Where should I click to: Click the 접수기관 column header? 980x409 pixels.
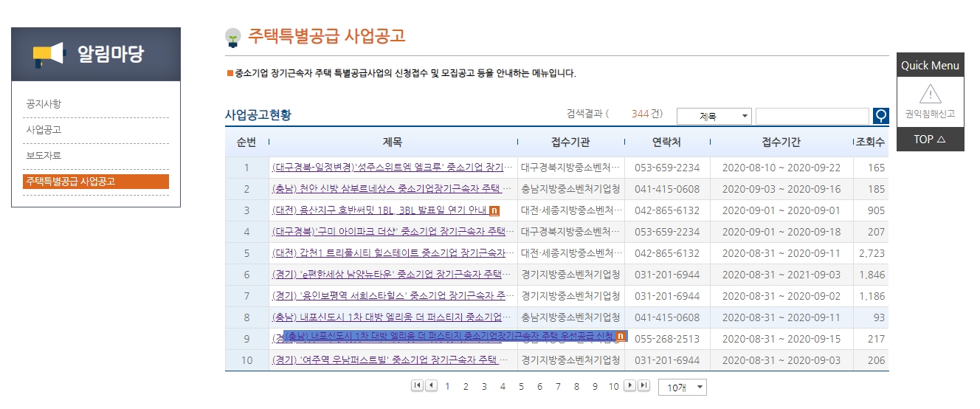(570, 142)
